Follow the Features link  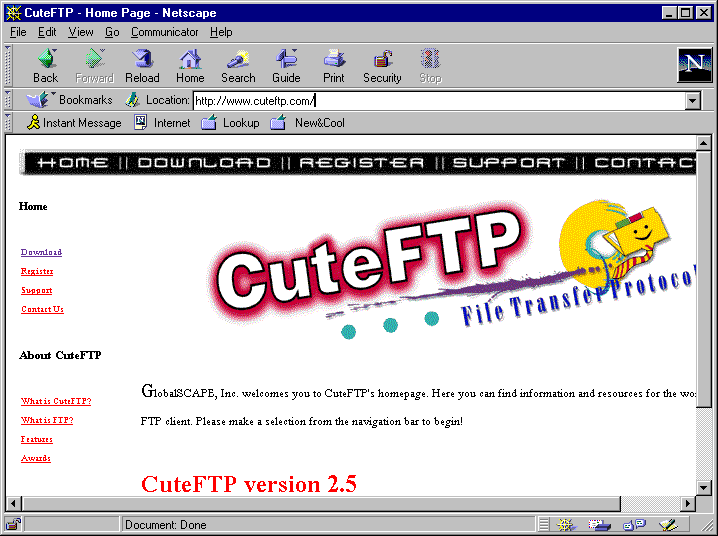coord(37,439)
